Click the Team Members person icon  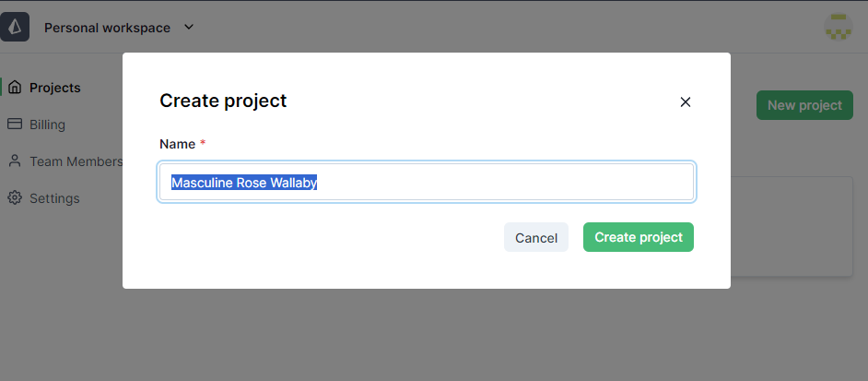click(15, 161)
